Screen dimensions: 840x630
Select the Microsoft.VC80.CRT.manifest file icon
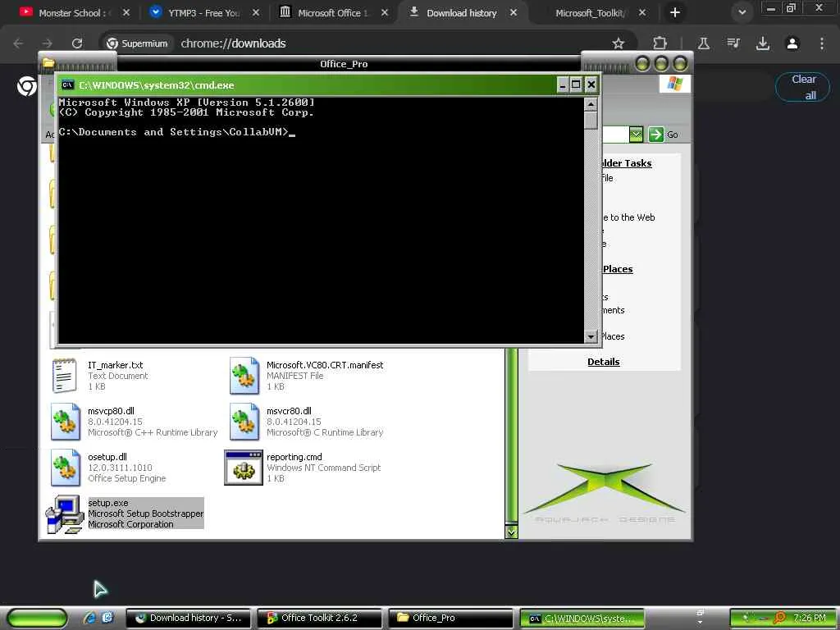[x=244, y=376]
